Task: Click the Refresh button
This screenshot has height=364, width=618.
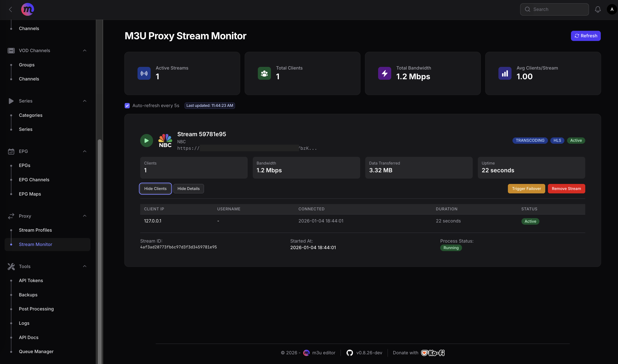Action: pyautogui.click(x=585, y=36)
